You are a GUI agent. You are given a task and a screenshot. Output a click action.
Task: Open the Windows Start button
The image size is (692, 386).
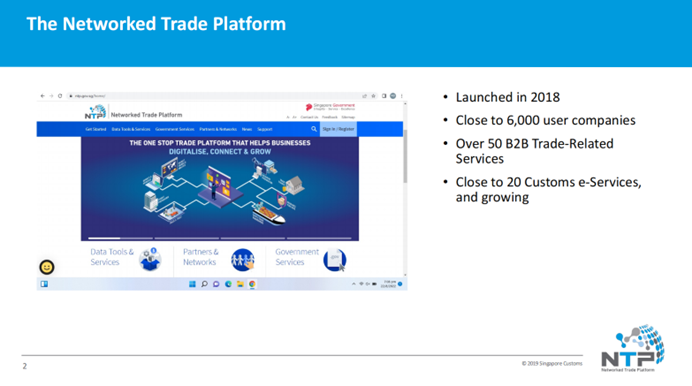pyautogui.click(x=192, y=284)
